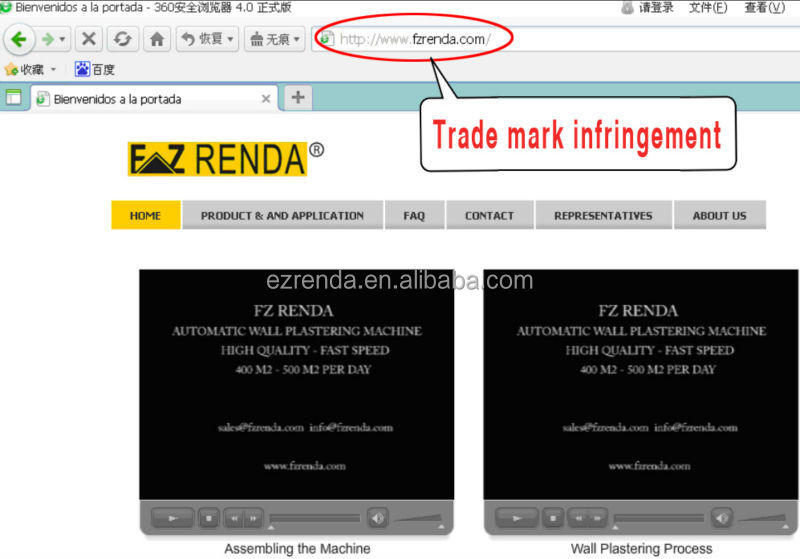Open the CONTACT navigation item
The image size is (800, 559).
tap(490, 215)
